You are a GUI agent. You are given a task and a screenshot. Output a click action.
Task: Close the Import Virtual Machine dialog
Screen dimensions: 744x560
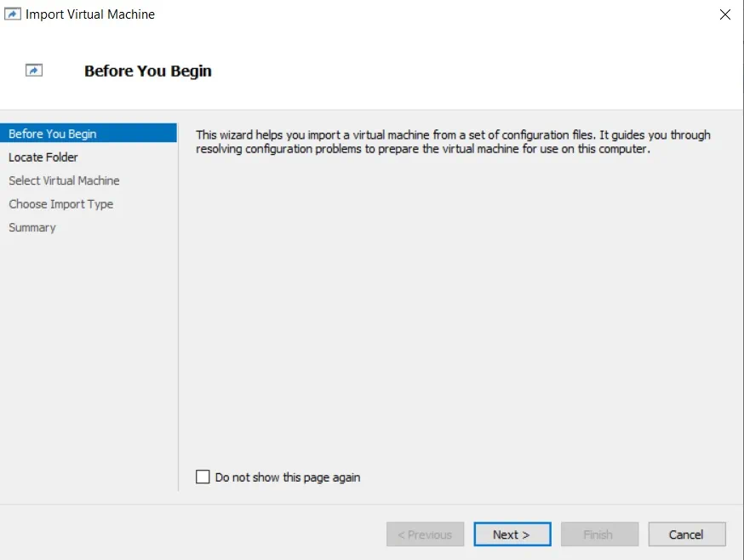[724, 14]
